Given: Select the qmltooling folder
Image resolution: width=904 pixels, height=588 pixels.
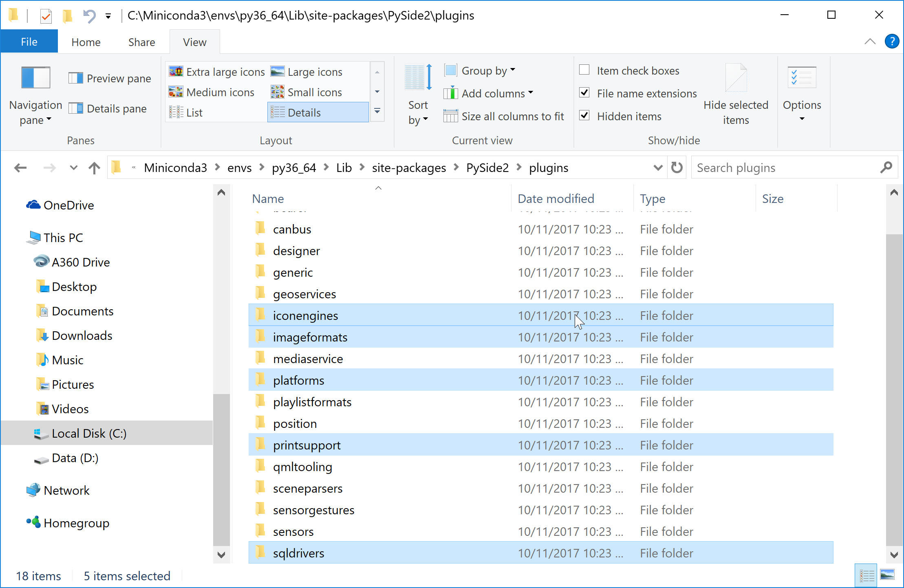Looking at the screenshot, I should [541, 467].
